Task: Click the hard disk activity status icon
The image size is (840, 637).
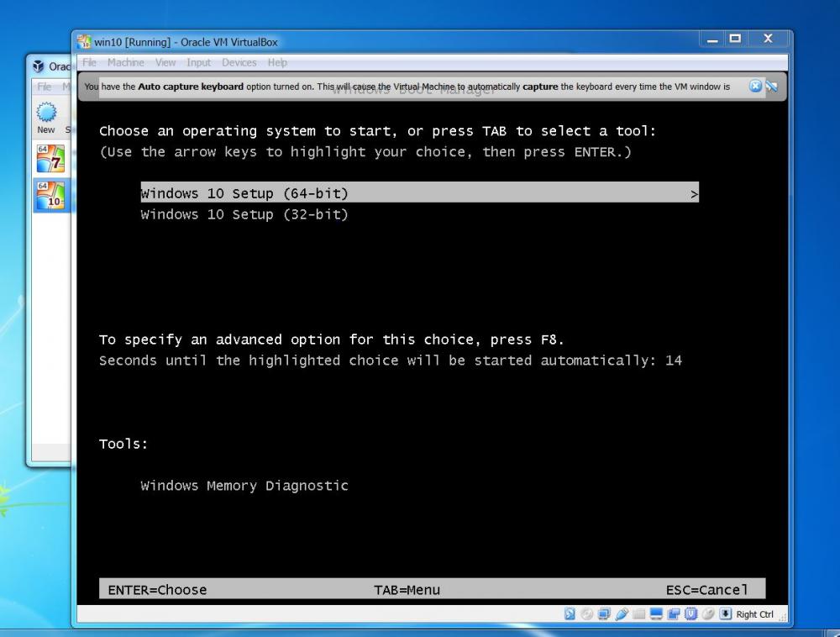Action: [x=570, y=614]
